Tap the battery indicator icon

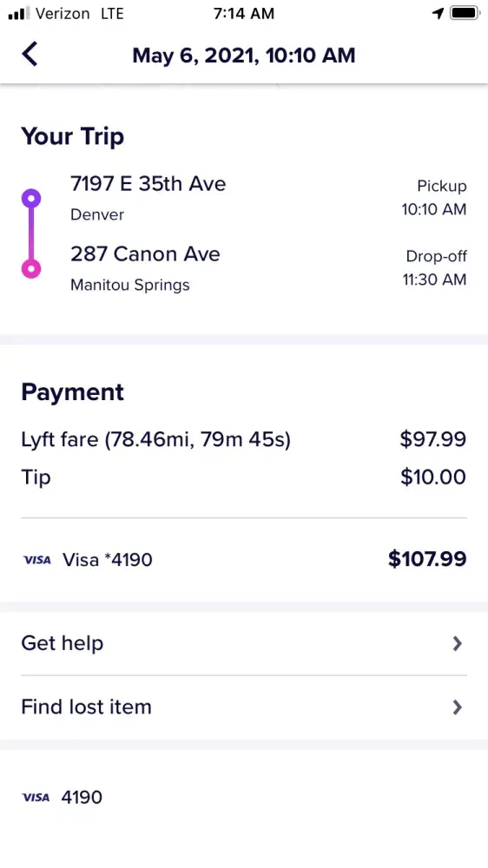[x=465, y=13]
